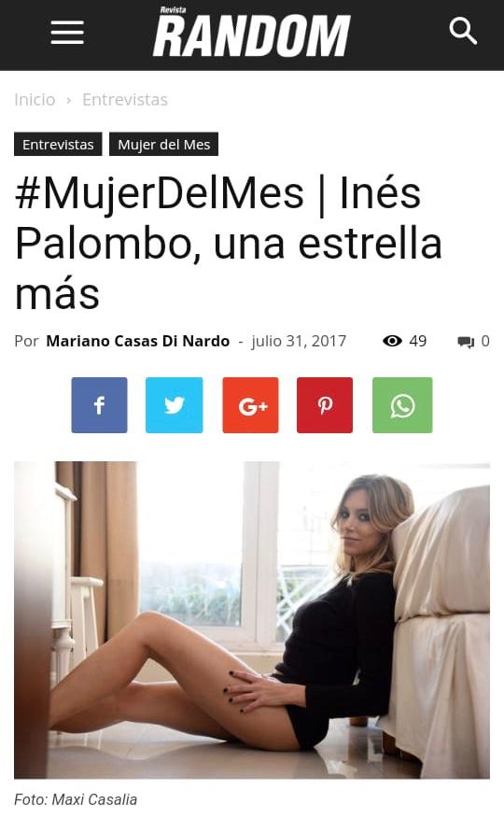Pin article on Pinterest
504x831 pixels.
pyautogui.click(x=325, y=405)
